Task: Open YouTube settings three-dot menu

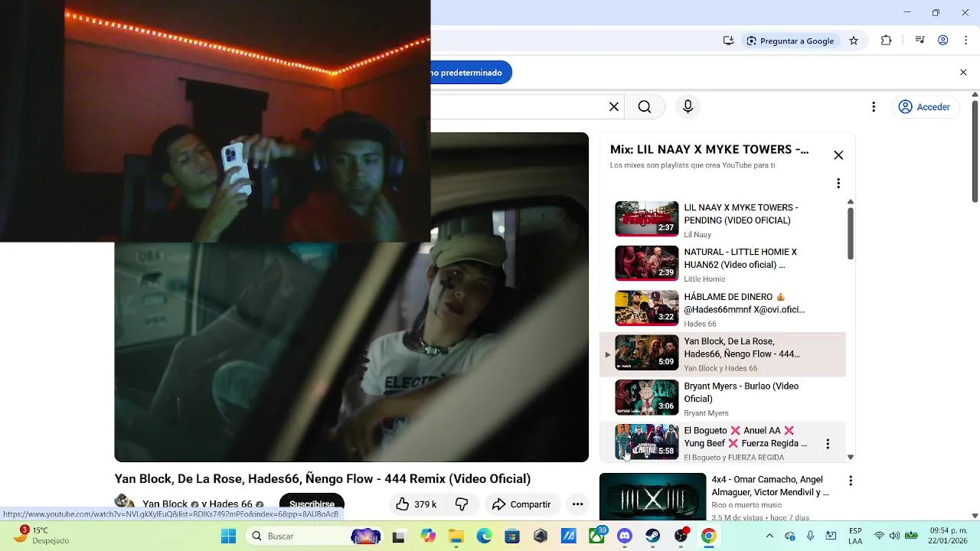Action: (x=874, y=107)
